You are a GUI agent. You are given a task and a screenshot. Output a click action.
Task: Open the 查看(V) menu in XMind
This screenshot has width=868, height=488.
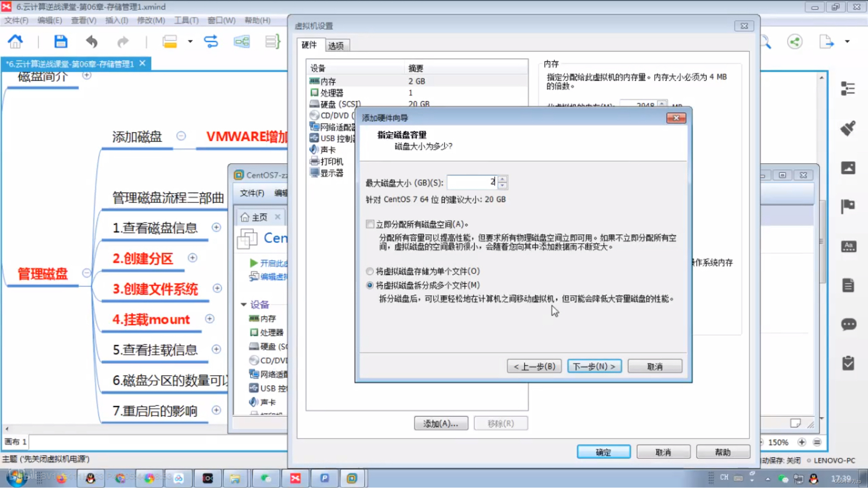click(84, 20)
